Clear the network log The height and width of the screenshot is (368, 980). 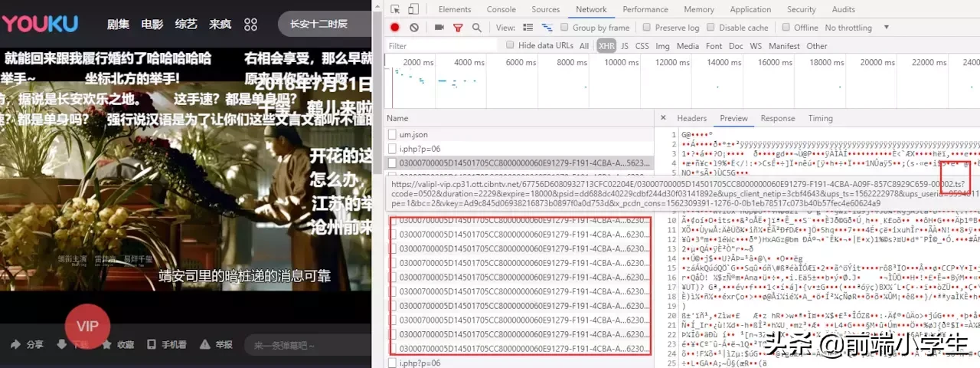[x=414, y=28]
